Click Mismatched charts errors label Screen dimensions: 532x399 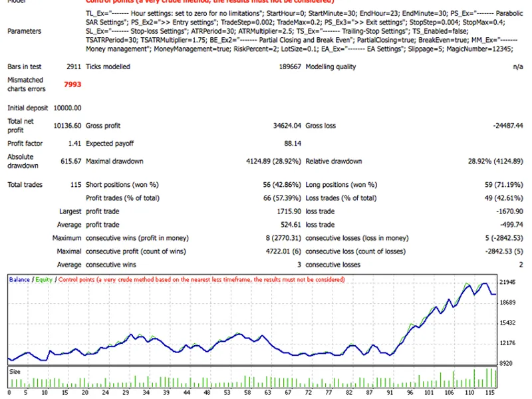click(27, 84)
